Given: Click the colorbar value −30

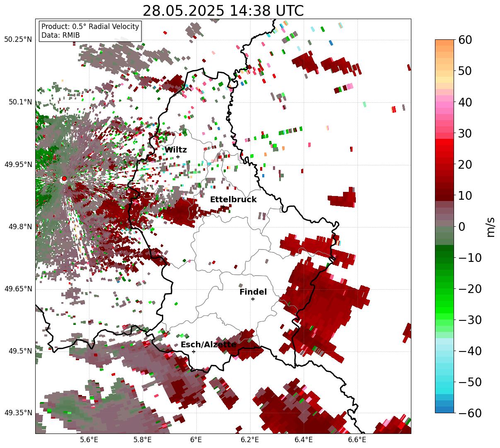Looking at the screenshot, I should click(470, 320).
